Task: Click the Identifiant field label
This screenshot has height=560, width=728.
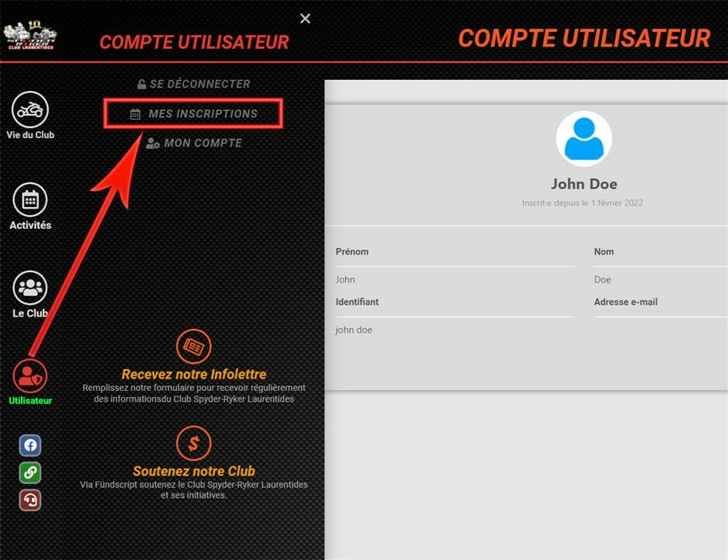Action: coord(357,302)
